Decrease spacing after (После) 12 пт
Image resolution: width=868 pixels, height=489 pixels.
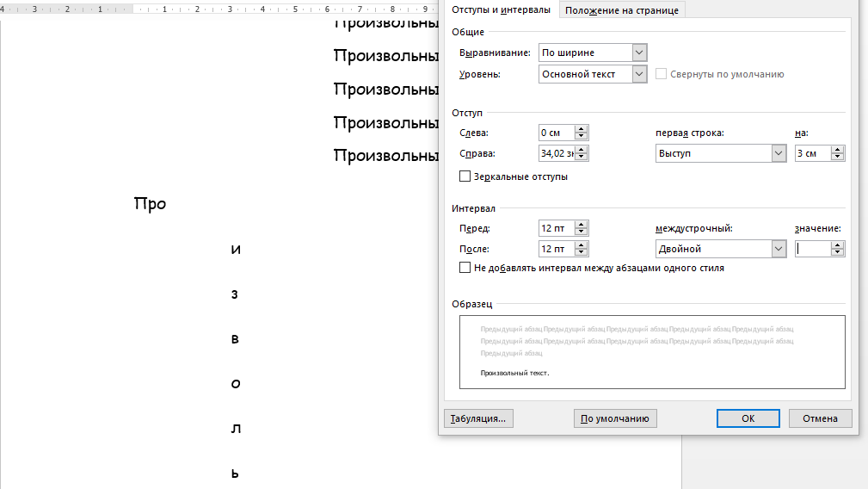tap(581, 252)
